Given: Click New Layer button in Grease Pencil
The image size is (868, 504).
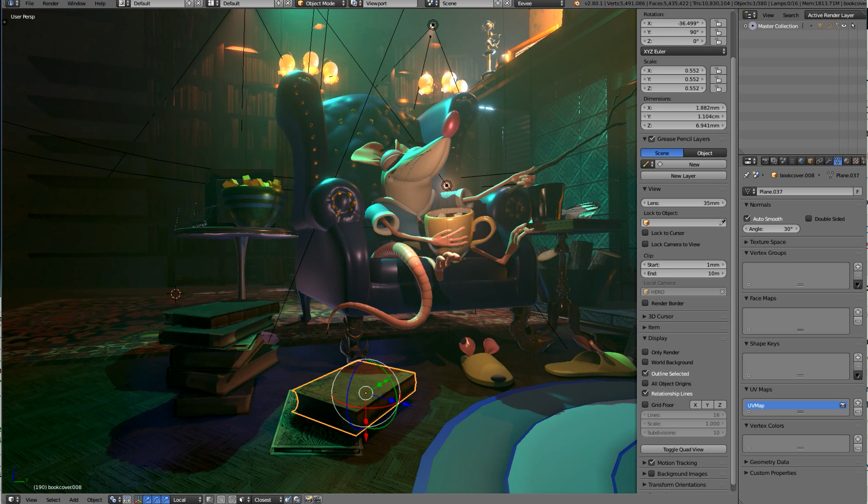Looking at the screenshot, I should (682, 176).
